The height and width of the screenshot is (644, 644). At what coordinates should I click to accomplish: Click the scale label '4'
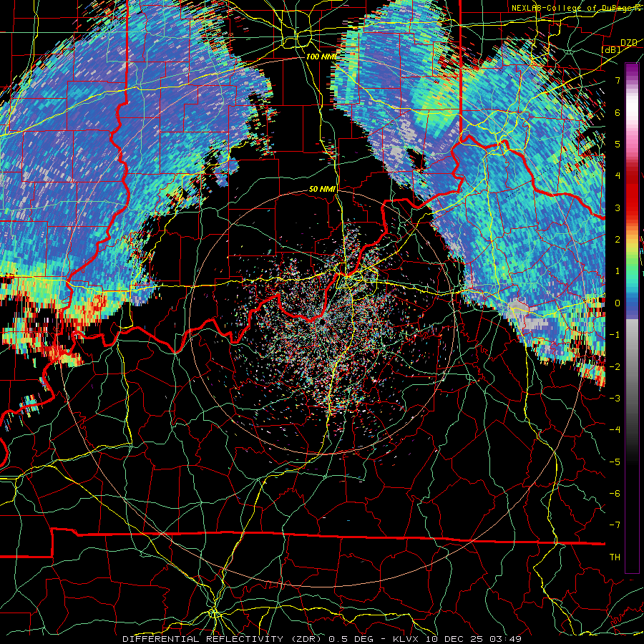[618, 176]
